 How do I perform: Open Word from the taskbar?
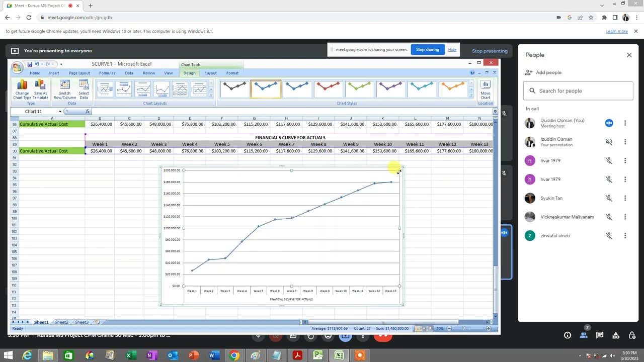pos(213,356)
